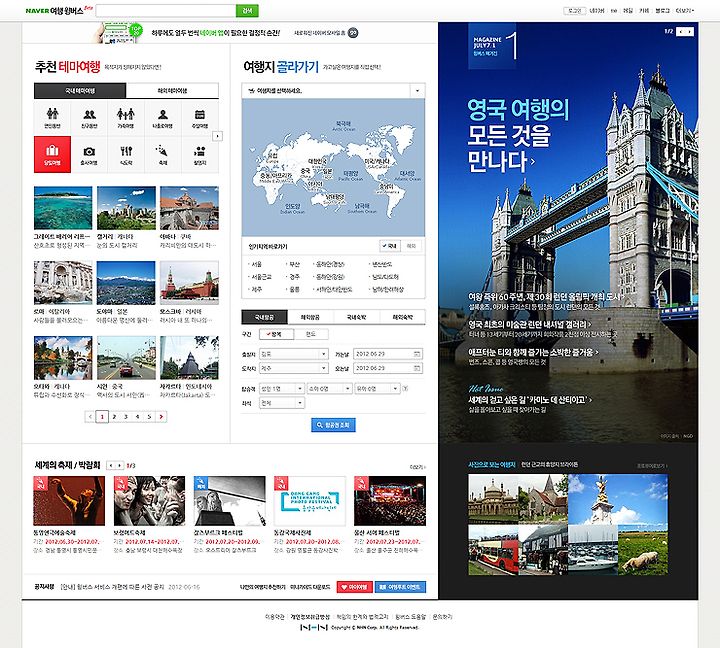
Task: Show next set of theme icons
Action: (218, 136)
